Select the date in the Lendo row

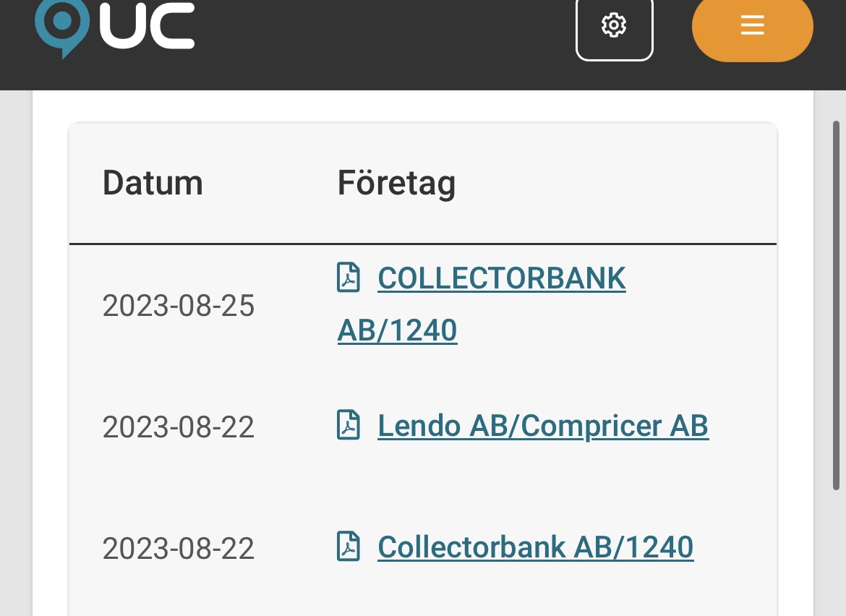tap(179, 427)
